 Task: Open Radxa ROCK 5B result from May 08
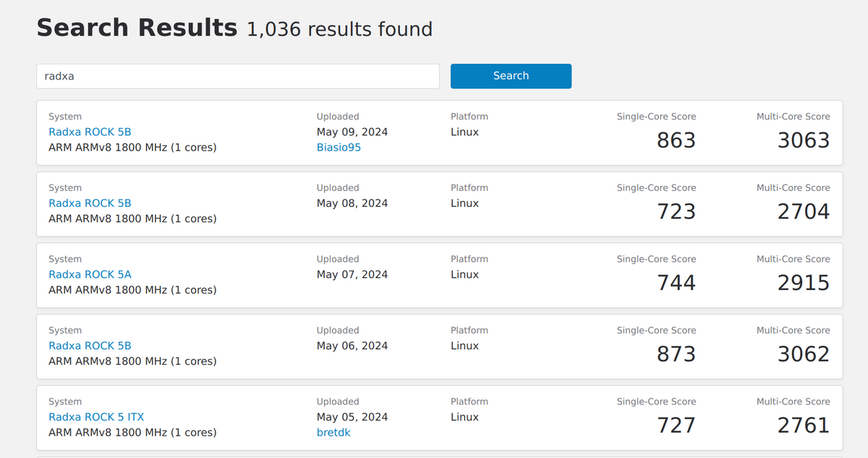[x=90, y=203]
